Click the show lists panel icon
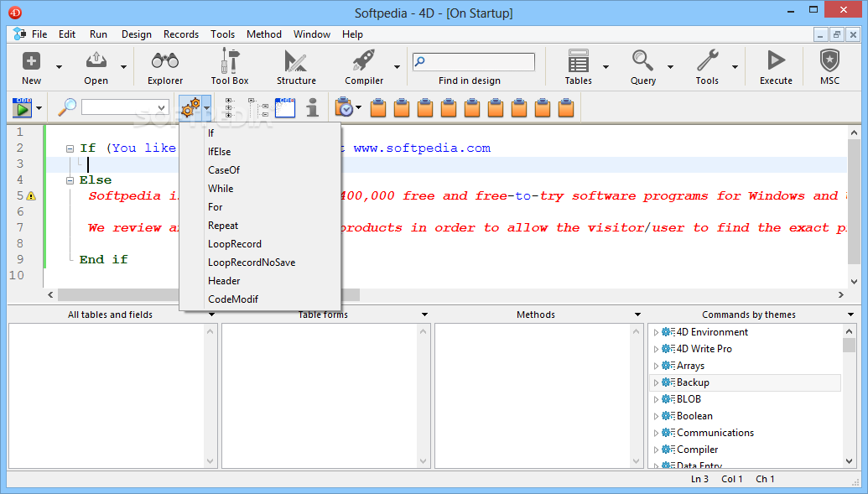 (x=285, y=107)
